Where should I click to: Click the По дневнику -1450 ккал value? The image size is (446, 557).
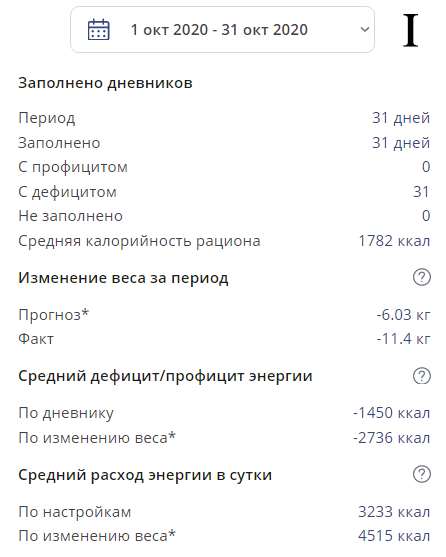392,413
